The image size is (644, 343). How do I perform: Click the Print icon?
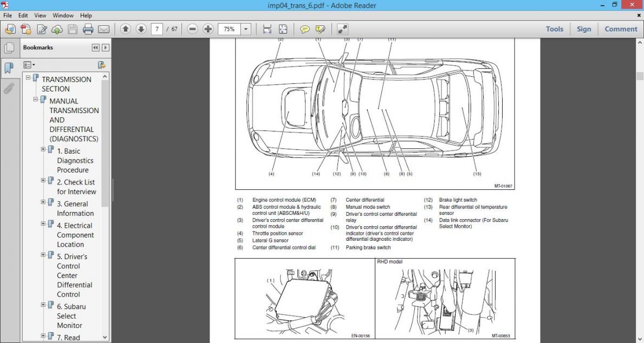pyautogui.click(x=87, y=29)
